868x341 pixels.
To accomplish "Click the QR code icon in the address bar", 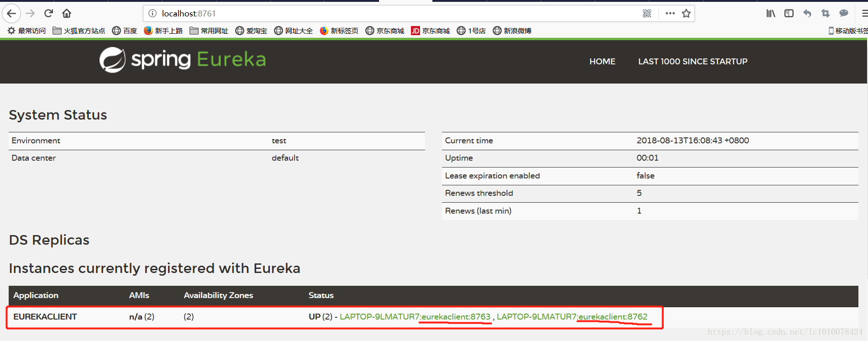I will 647,13.
